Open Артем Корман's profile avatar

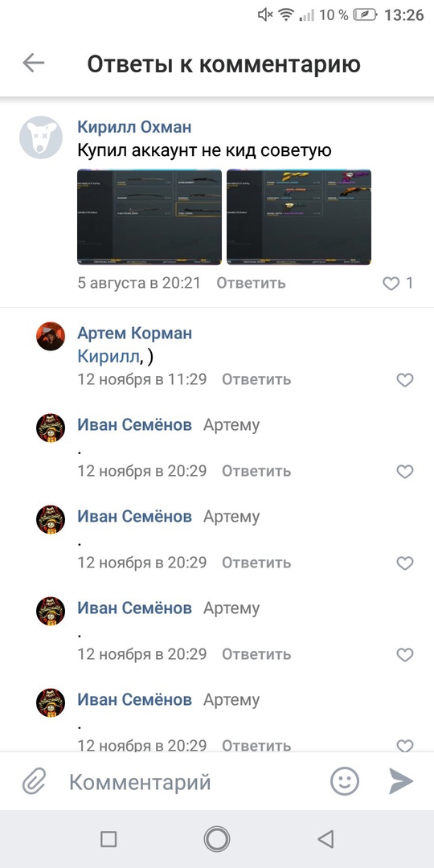click(51, 336)
